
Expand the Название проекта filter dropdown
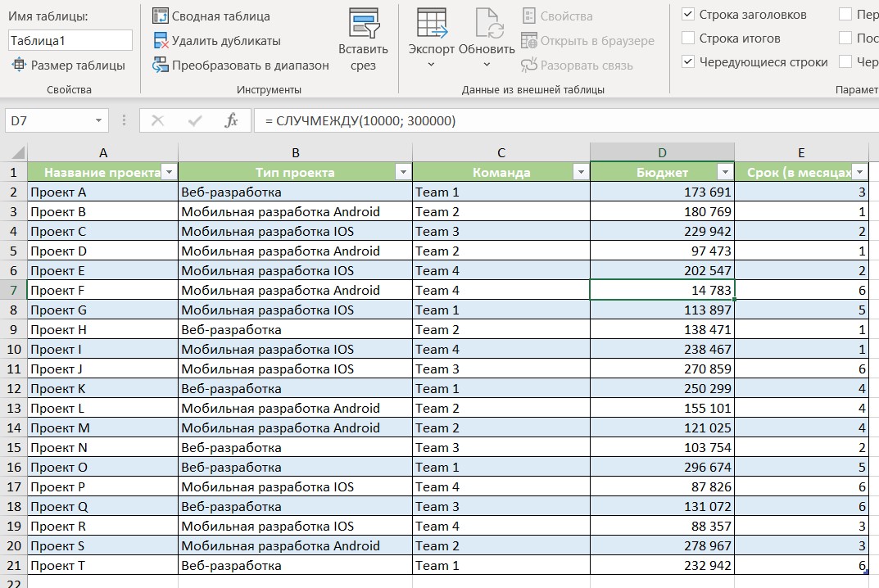168,172
